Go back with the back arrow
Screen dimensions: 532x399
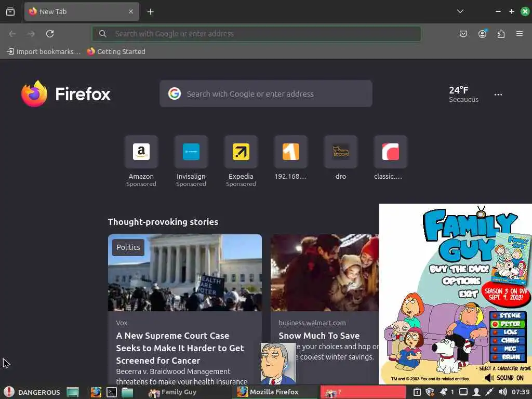(12, 34)
